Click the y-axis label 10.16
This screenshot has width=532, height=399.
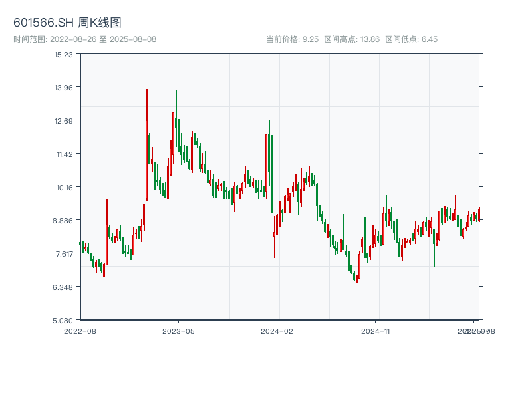tap(65, 188)
